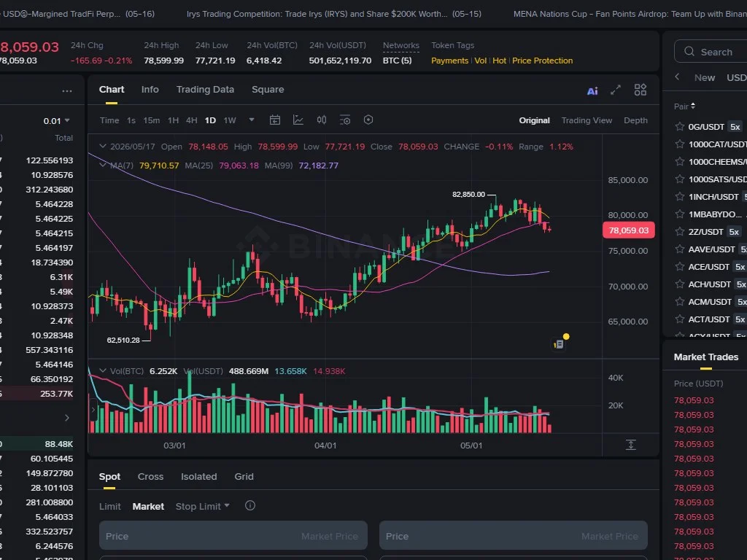Viewport: 747px width, 560px height.
Task: Open the chart news notes icon
Action: (560, 343)
